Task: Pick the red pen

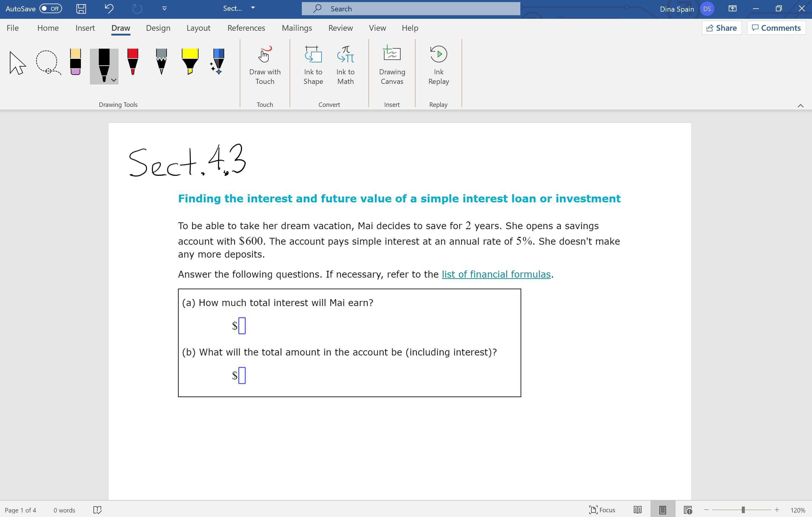Action: pos(133,62)
